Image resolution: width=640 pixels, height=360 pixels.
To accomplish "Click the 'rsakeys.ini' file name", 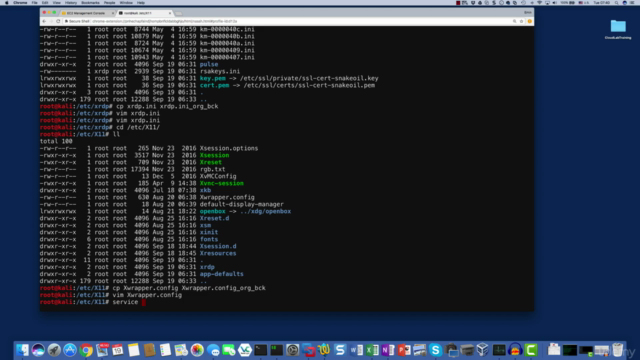I will [220, 71].
